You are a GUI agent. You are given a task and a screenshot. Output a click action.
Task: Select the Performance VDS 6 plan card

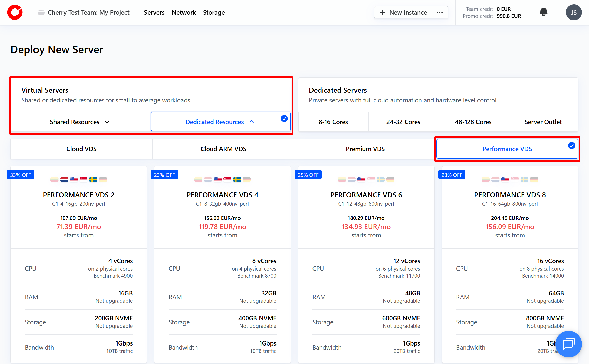pyautogui.click(x=366, y=195)
